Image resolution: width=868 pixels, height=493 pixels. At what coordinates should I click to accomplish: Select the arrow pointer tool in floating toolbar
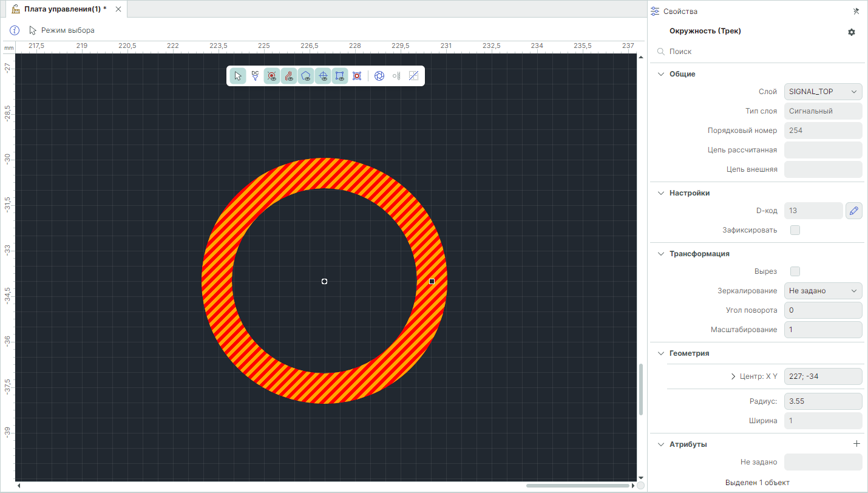238,76
